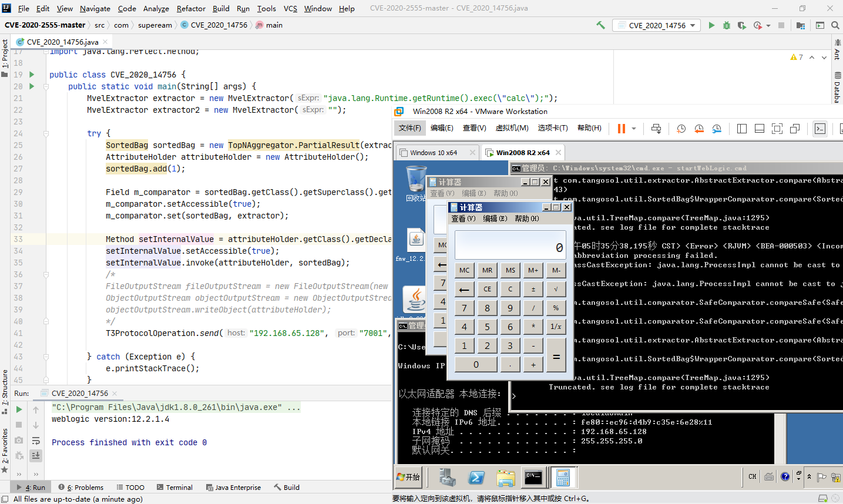This screenshot has width=843, height=504.
Task: Start debugging with the green bug icon
Action: click(727, 25)
